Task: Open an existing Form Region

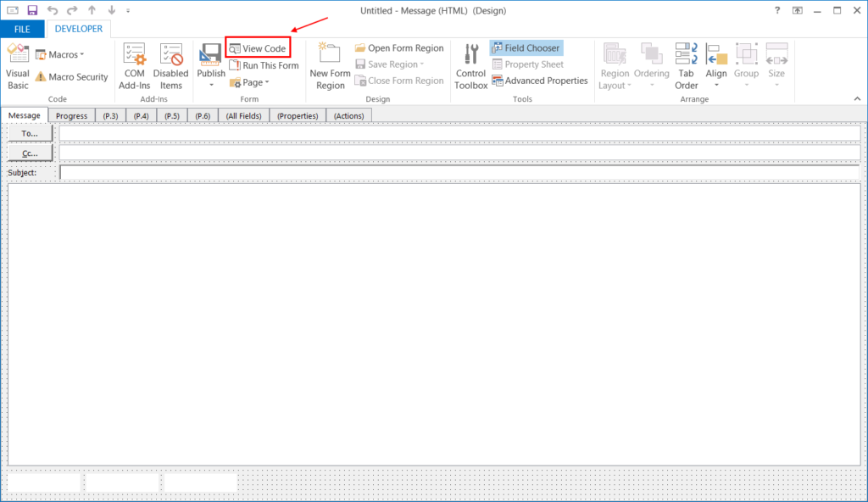Action: [x=398, y=47]
